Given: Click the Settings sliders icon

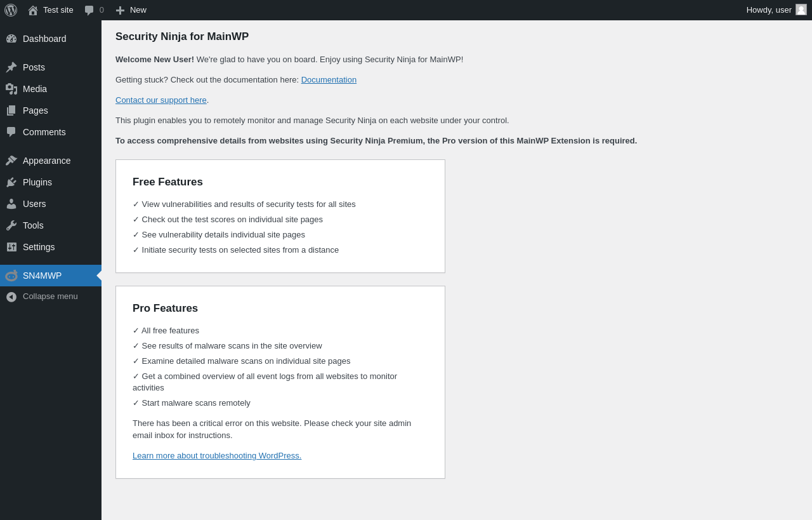Looking at the screenshot, I should 11,247.
